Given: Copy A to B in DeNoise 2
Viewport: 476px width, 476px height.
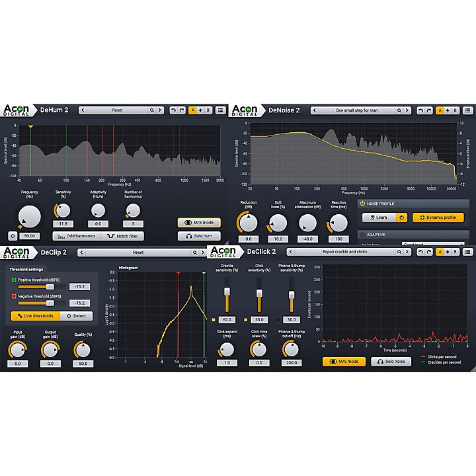Looking at the screenshot, I should point(448,110).
